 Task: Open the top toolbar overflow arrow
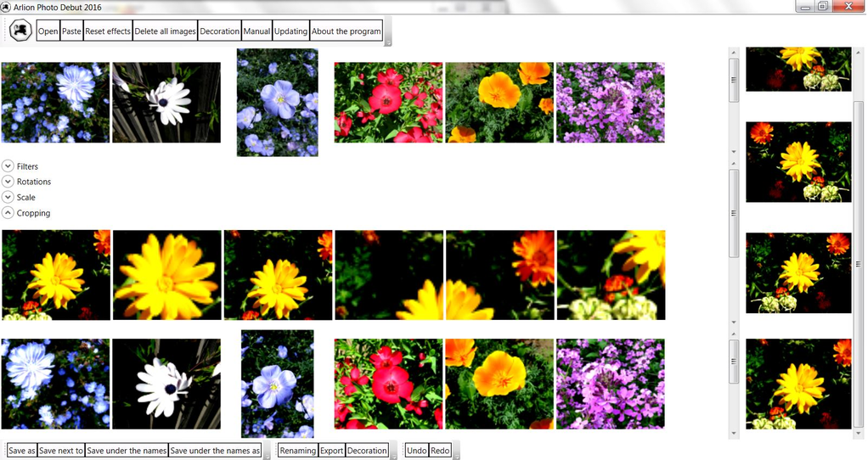(x=388, y=42)
